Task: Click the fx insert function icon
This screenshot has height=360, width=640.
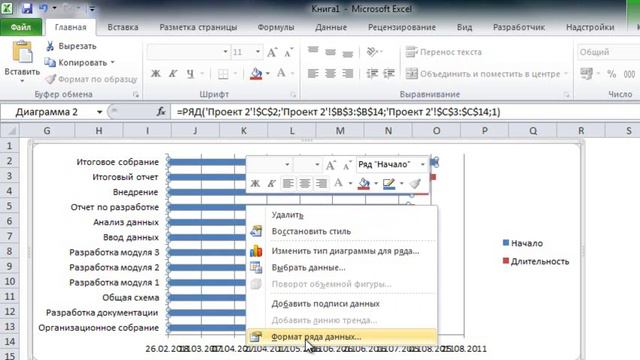Action: pos(161,111)
